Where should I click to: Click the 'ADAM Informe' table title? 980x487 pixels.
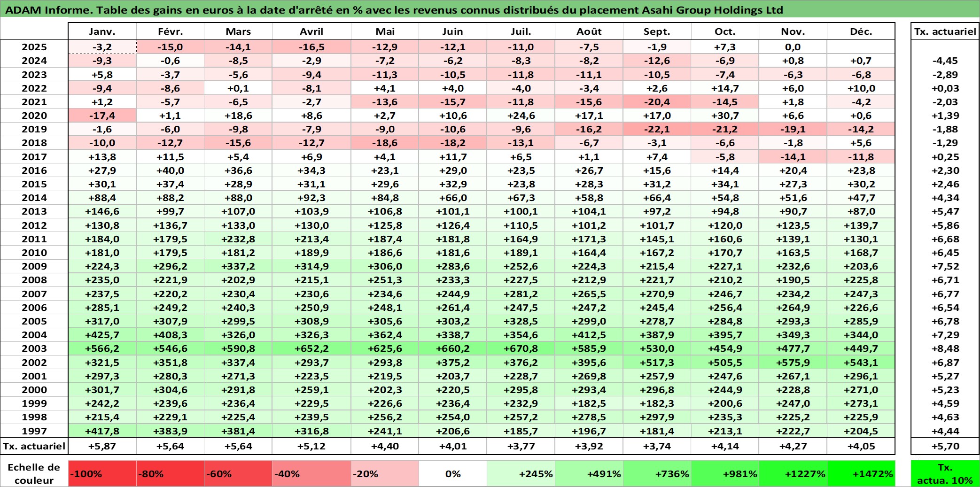point(394,10)
